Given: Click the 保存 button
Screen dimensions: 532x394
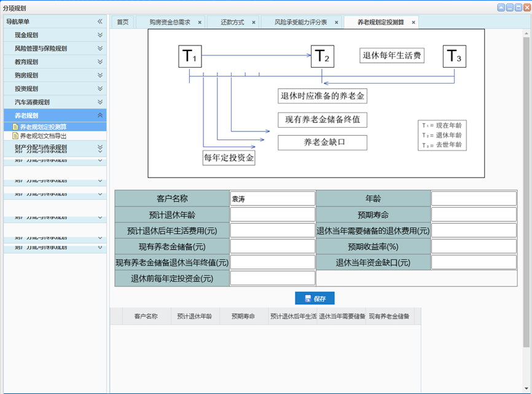Looking at the screenshot, I should point(315,299).
